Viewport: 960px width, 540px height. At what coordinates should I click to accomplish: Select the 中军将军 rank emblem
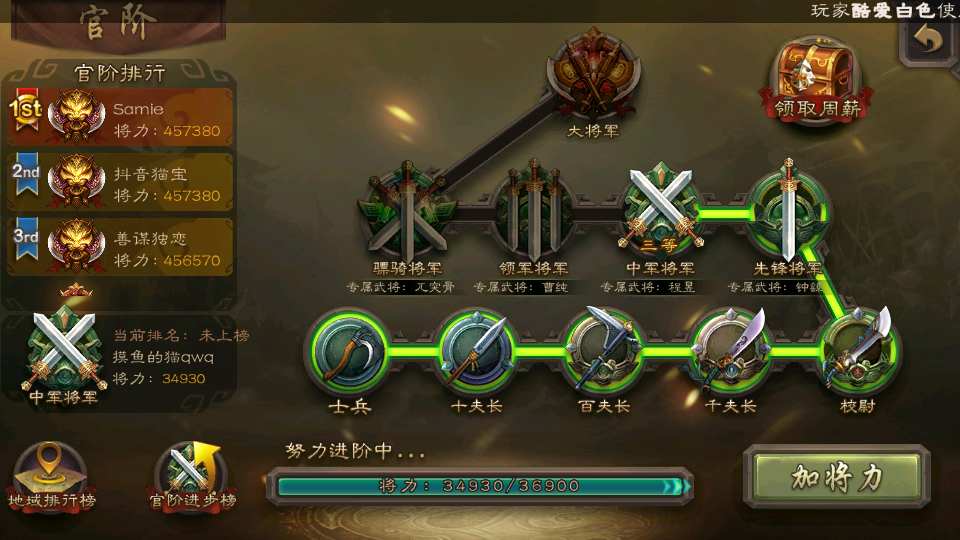pos(660,209)
